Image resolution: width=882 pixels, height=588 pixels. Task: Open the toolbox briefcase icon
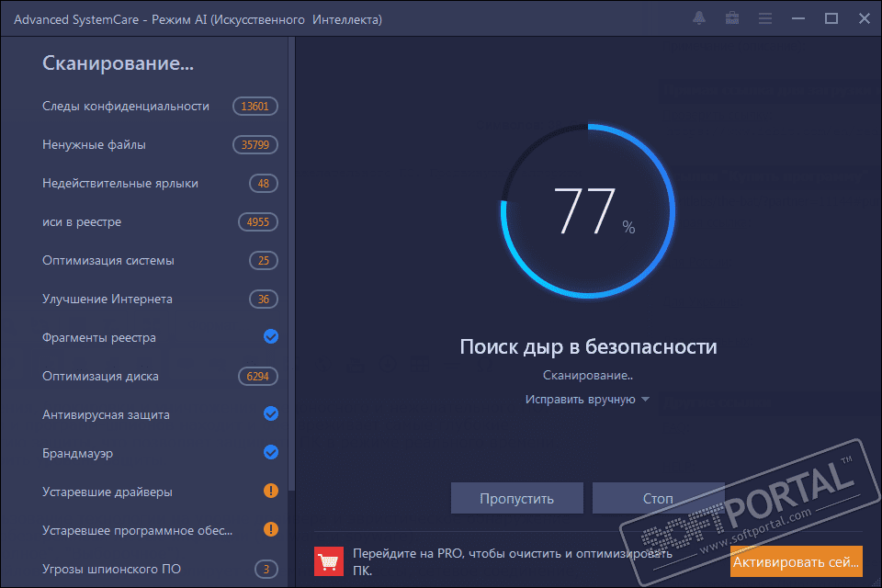click(x=732, y=18)
